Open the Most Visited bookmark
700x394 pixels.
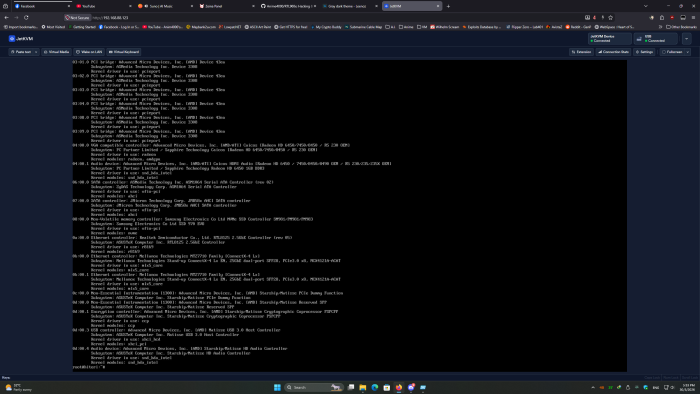[x=53, y=27]
